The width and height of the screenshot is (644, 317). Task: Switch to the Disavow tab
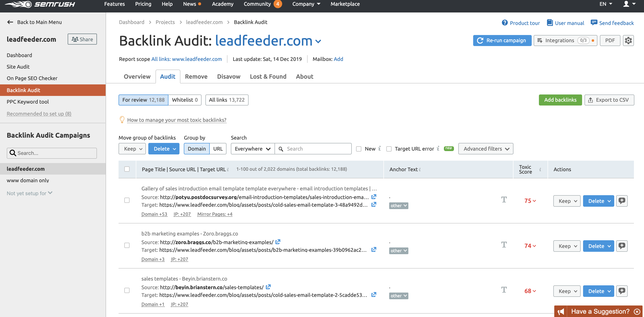[x=229, y=76]
